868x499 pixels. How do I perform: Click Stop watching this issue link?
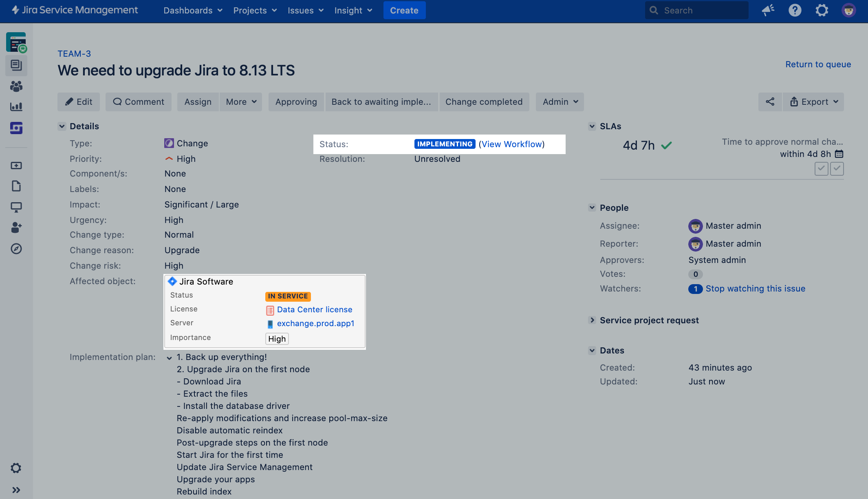(755, 289)
